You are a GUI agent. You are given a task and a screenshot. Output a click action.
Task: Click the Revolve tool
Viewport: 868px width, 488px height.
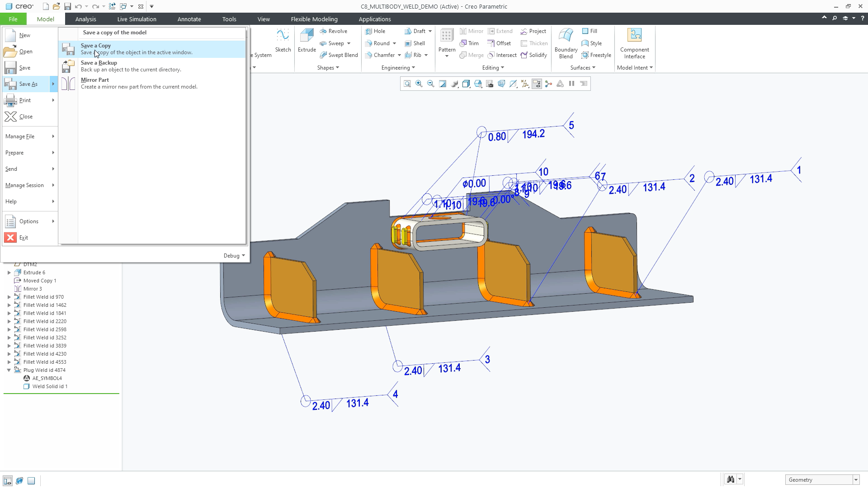point(333,31)
